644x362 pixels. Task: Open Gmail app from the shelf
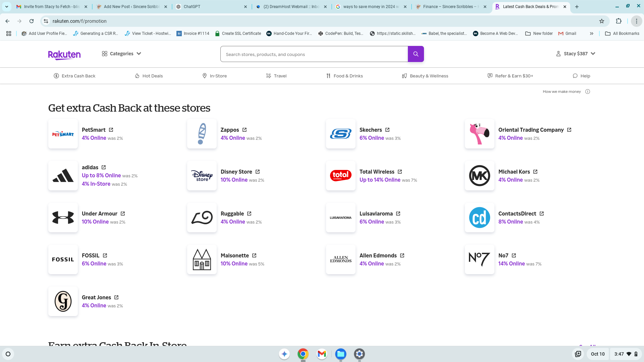(322, 354)
